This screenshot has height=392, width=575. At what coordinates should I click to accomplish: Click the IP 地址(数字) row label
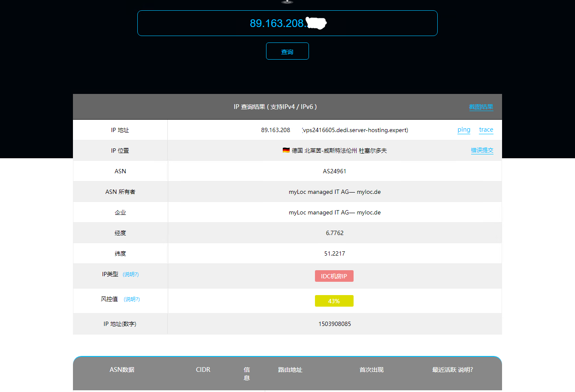(x=120, y=324)
